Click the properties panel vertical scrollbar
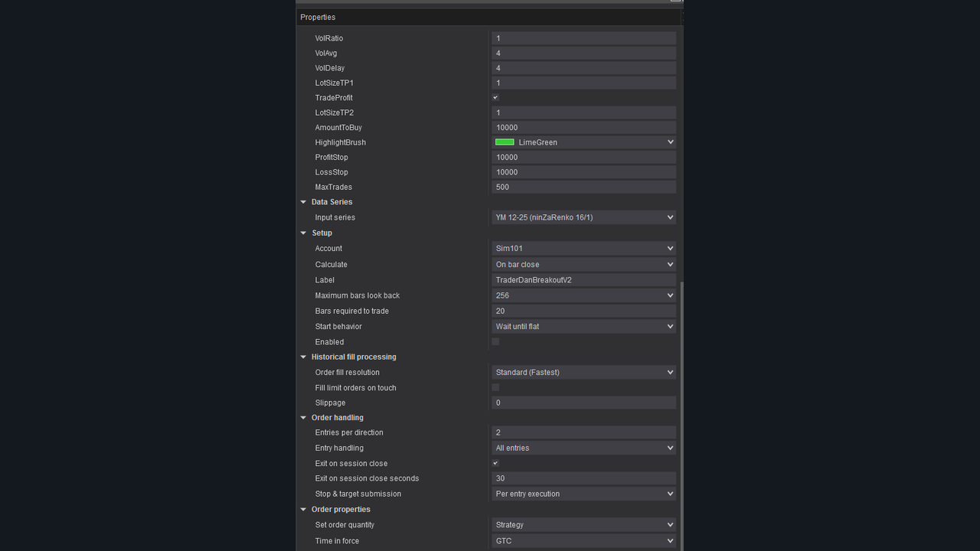 pos(681,413)
